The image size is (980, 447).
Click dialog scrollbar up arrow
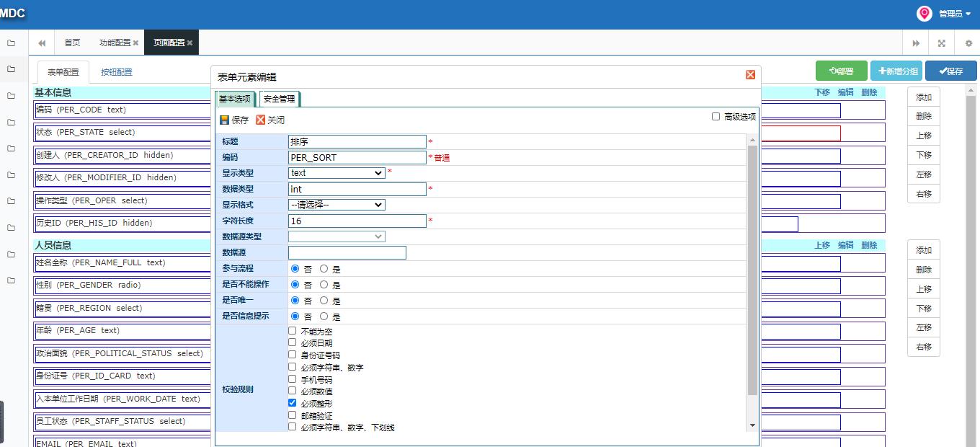pos(753,139)
